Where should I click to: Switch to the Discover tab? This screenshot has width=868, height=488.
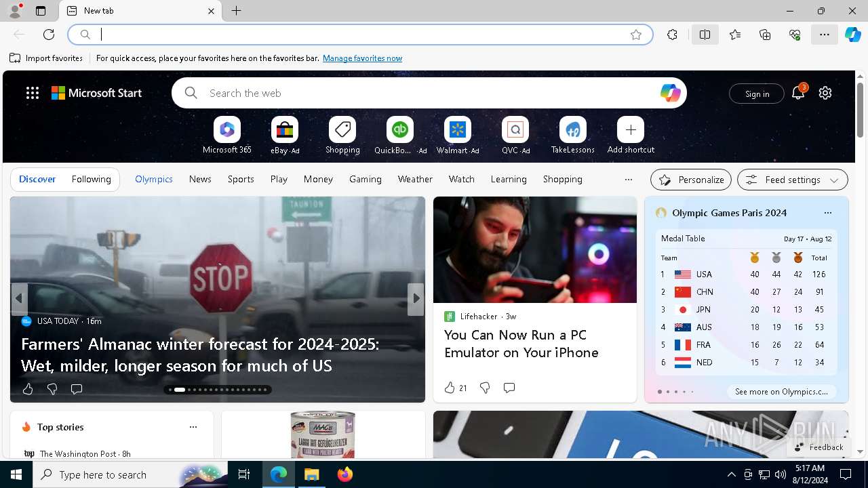pyautogui.click(x=37, y=179)
